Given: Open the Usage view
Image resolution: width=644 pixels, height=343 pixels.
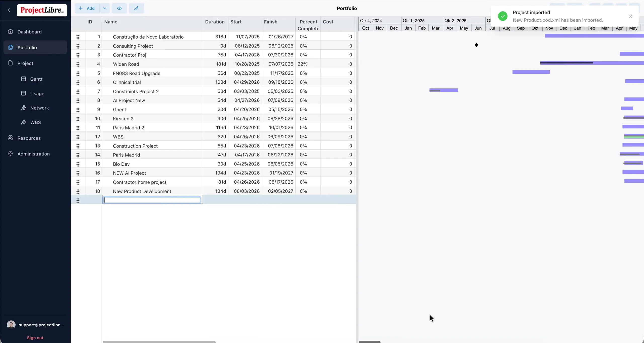Looking at the screenshot, I should [x=37, y=93].
